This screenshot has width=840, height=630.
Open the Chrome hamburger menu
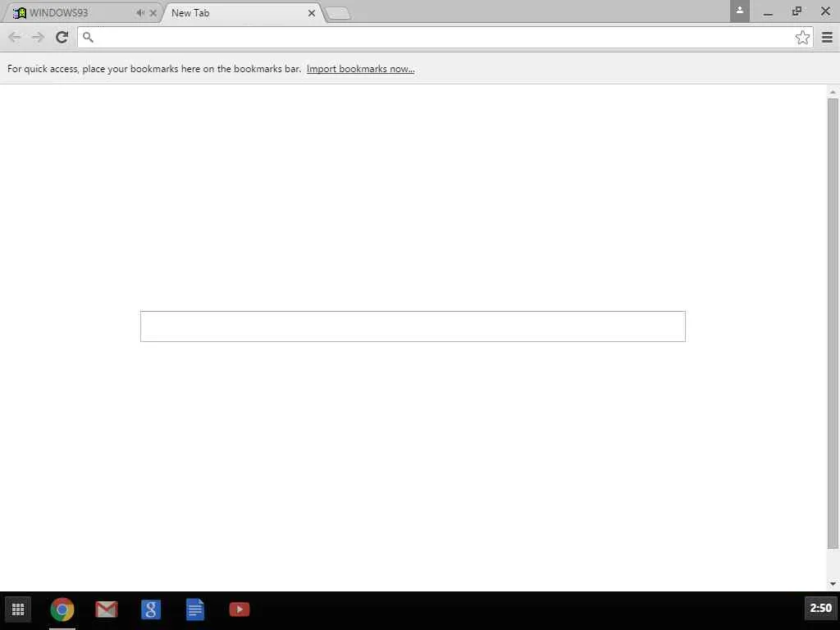[827, 37]
